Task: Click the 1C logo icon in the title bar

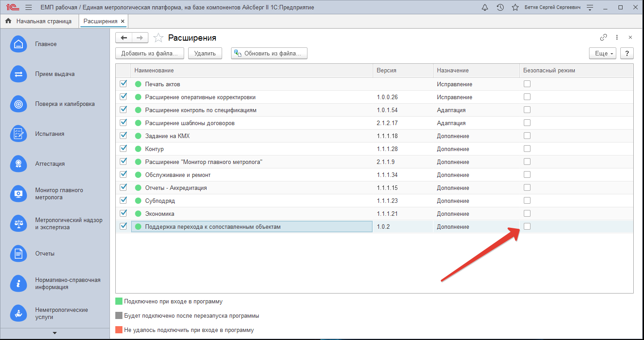Action: coord(12,8)
